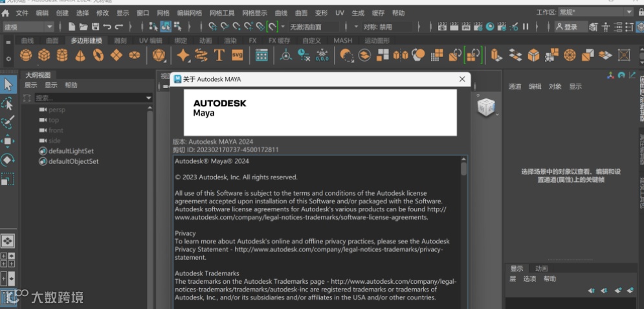The height and width of the screenshot is (309, 644).
Task: Click the save scene floppy icon
Action: pyautogui.click(x=95, y=27)
